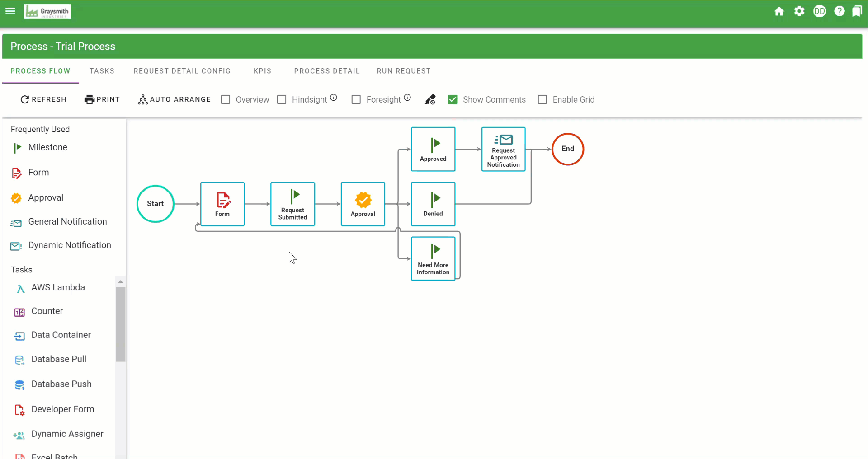Select the Approval node in flow
Viewport: 868px width, 459px height.
[363, 204]
